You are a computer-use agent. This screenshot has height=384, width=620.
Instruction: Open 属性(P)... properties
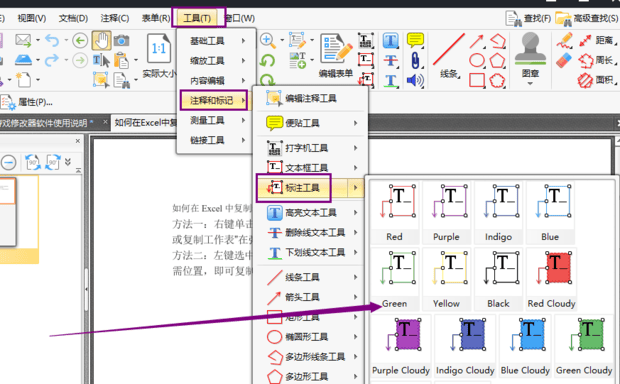pos(27,102)
